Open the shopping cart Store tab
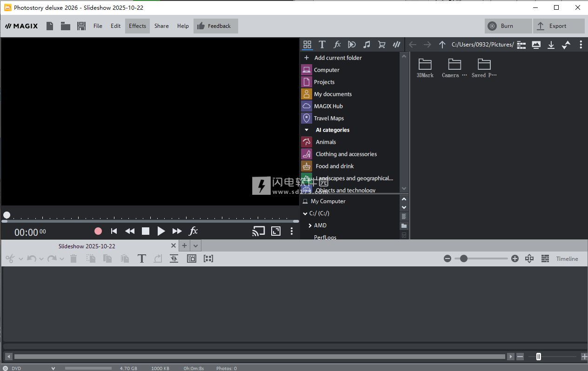This screenshot has height=371, width=588. [381, 45]
